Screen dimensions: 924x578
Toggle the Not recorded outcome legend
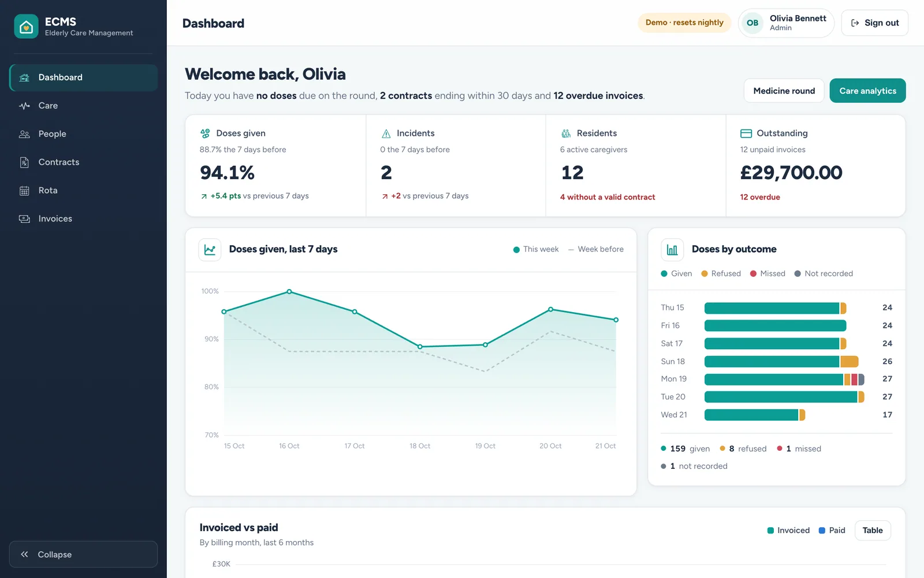[824, 274]
